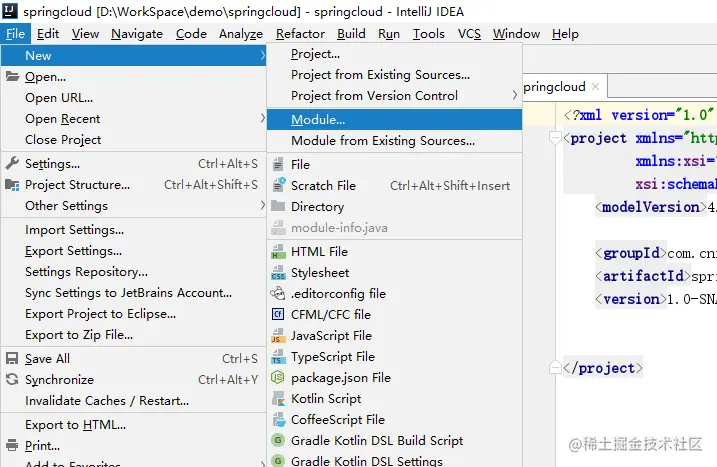
Task: Select Open URL... menu entry
Action: click(134, 97)
